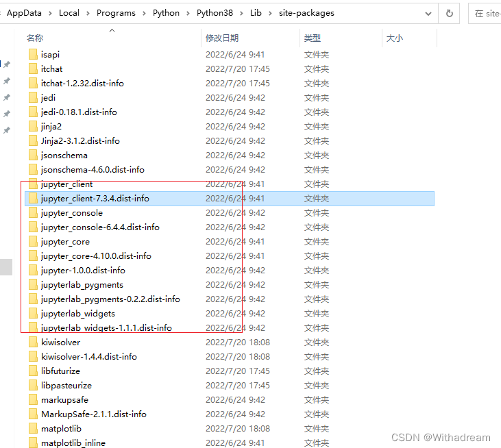The width and height of the screenshot is (501, 448).
Task: Click the 2022/7/20 17:45 date for libfuturize
Action: pos(238,371)
